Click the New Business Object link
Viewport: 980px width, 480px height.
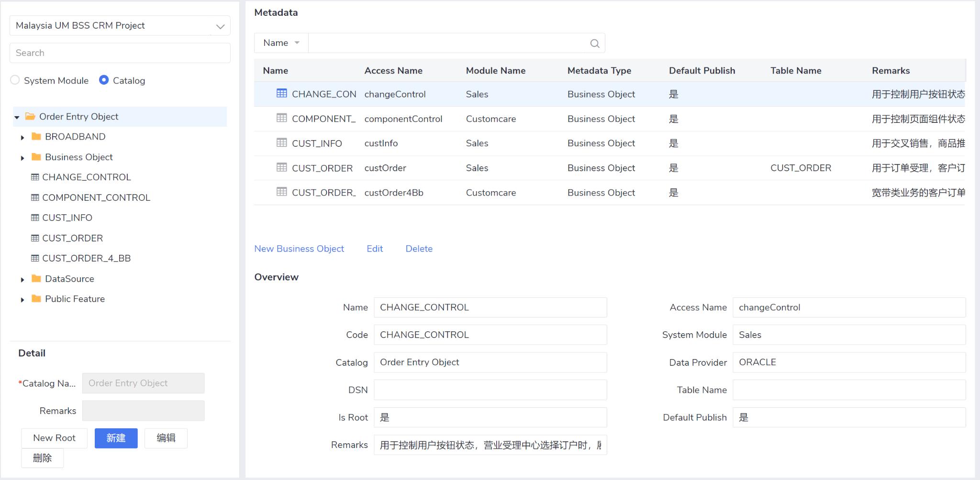point(299,249)
